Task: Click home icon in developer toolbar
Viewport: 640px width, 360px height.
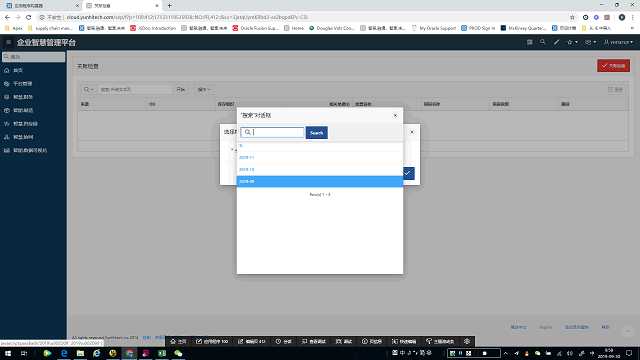Action: pos(178,341)
